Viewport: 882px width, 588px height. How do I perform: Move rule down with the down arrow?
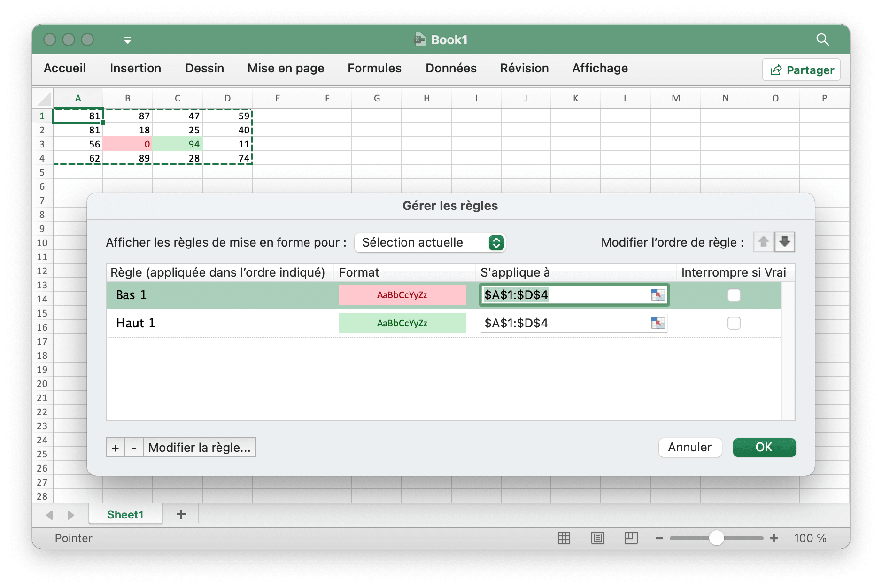point(784,242)
